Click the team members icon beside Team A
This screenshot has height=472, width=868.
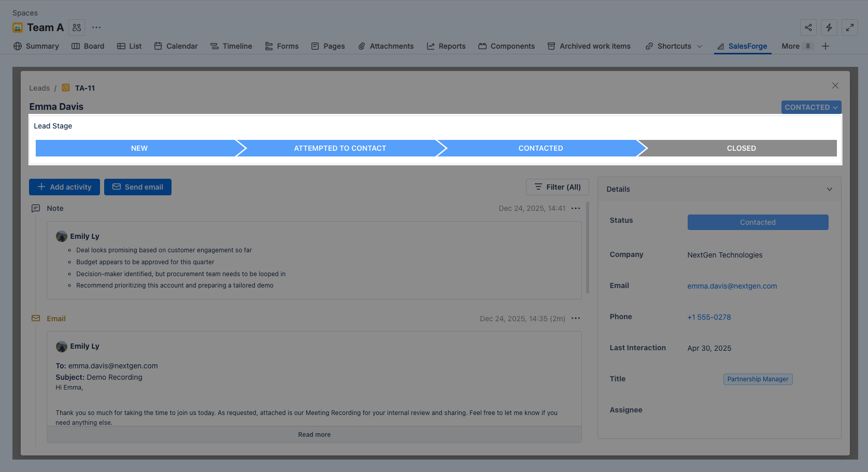point(77,27)
